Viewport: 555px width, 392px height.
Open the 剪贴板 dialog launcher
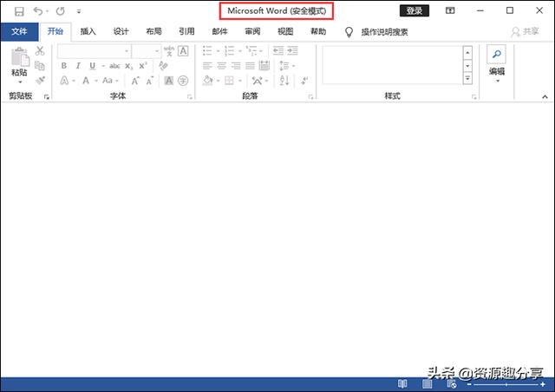46,96
